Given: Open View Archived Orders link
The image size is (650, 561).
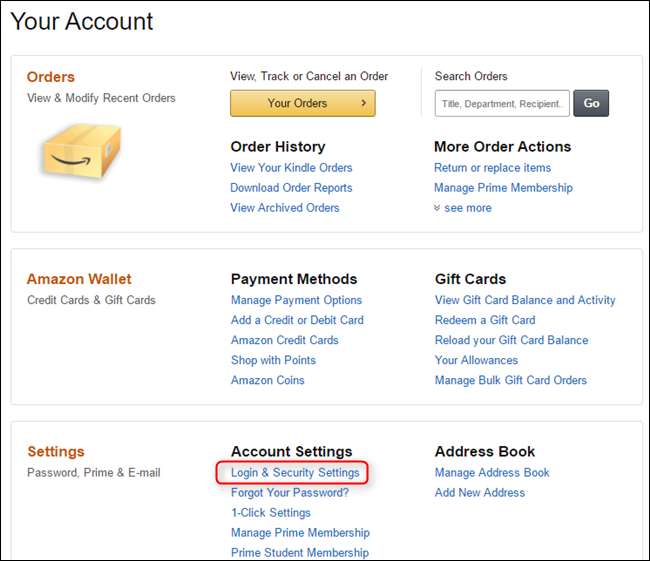Looking at the screenshot, I should tap(285, 208).
